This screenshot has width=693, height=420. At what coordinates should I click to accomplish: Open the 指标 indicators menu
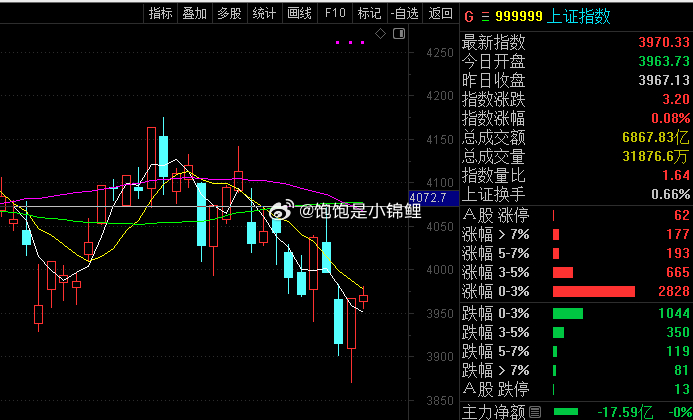160,13
